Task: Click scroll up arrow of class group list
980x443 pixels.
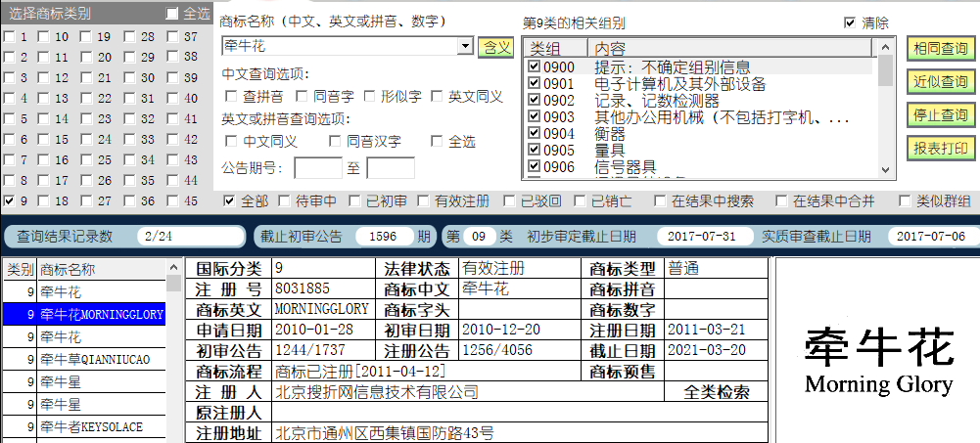Action: (x=884, y=46)
